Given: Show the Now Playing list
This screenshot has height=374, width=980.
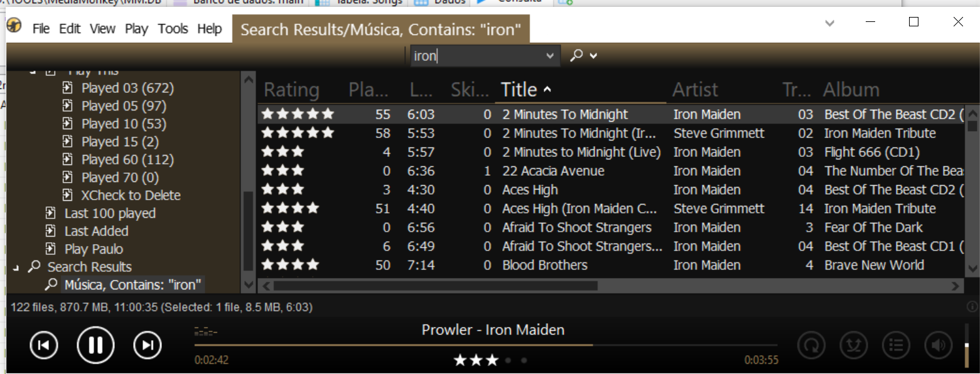Looking at the screenshot, I should click(x=896, y=345).
